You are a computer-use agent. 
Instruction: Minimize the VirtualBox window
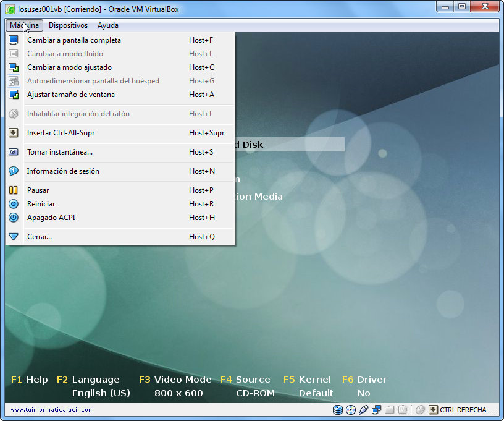click(x=445, y=7)
